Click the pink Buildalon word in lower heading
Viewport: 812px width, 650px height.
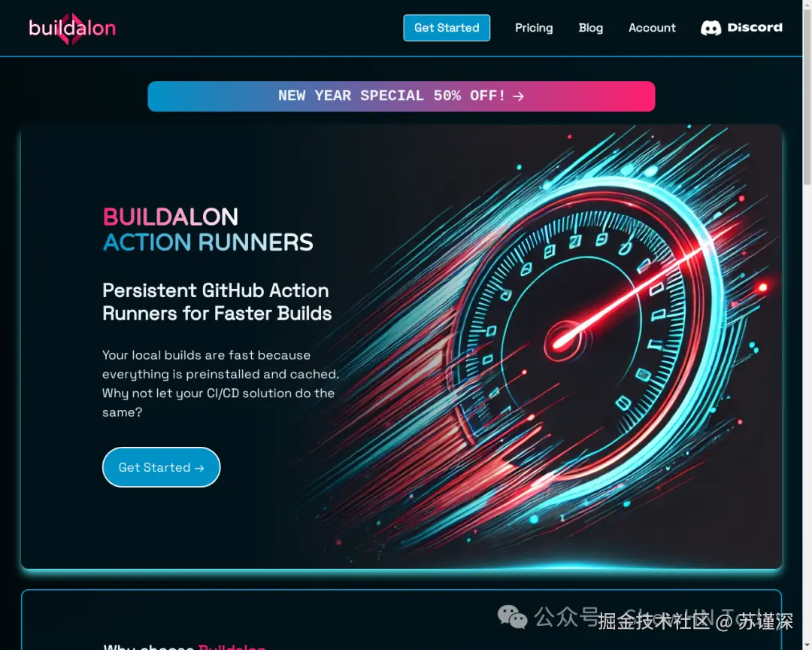click(232, 646)
